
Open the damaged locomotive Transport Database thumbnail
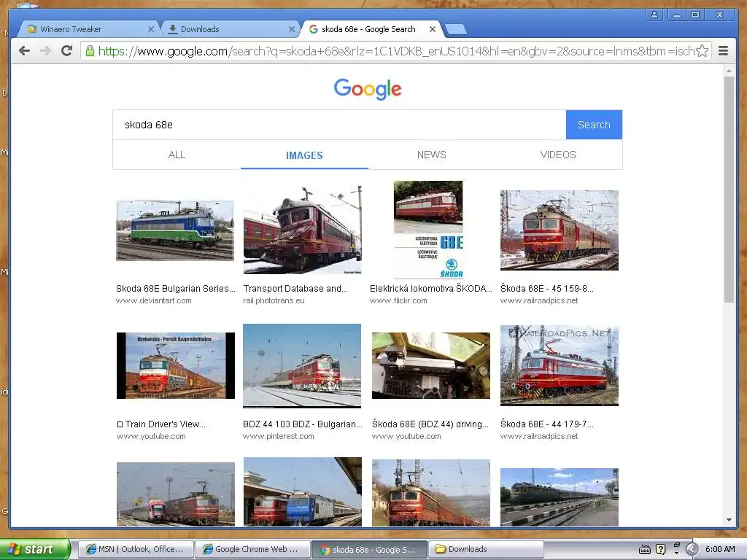click(x=302, y=230)
